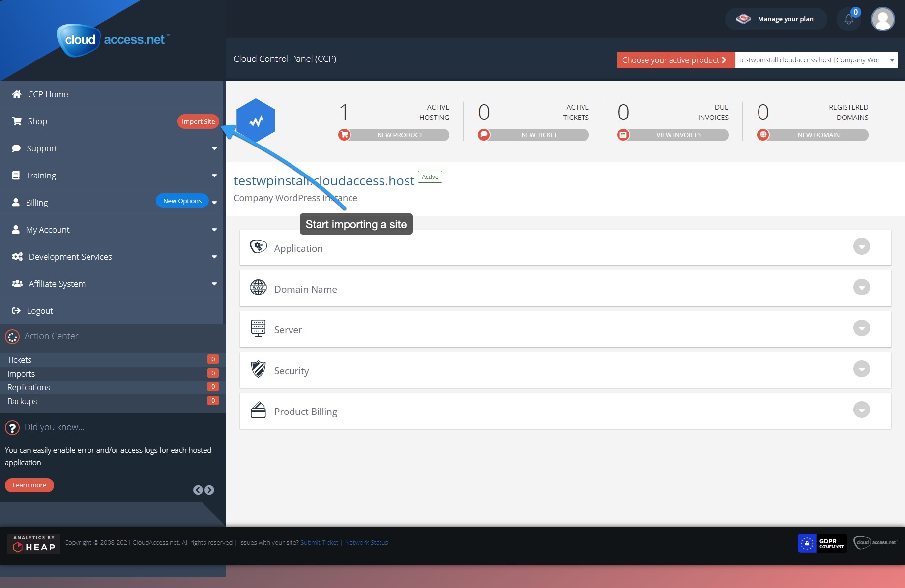Select Logout in sidebar

112,311
